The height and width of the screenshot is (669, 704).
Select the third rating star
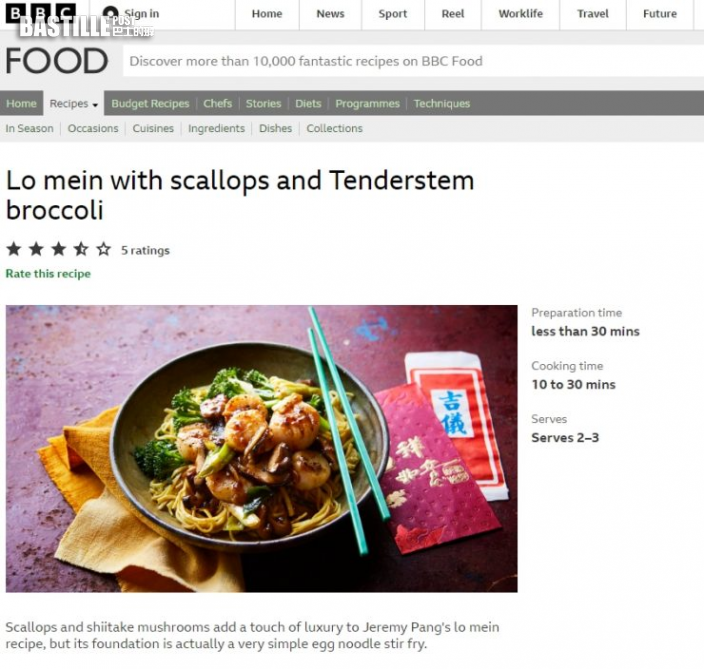click(59, 249)
